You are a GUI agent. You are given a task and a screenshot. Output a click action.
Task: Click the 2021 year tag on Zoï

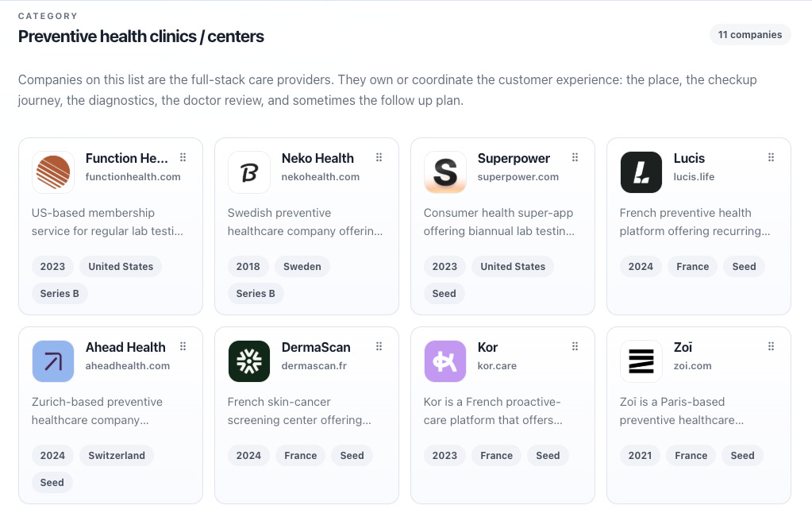pos(640,456)
